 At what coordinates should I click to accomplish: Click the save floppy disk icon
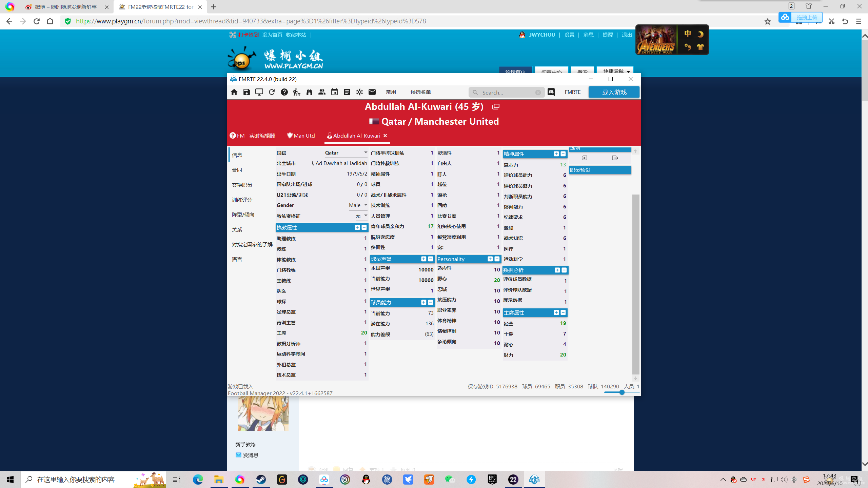(246, 92)
